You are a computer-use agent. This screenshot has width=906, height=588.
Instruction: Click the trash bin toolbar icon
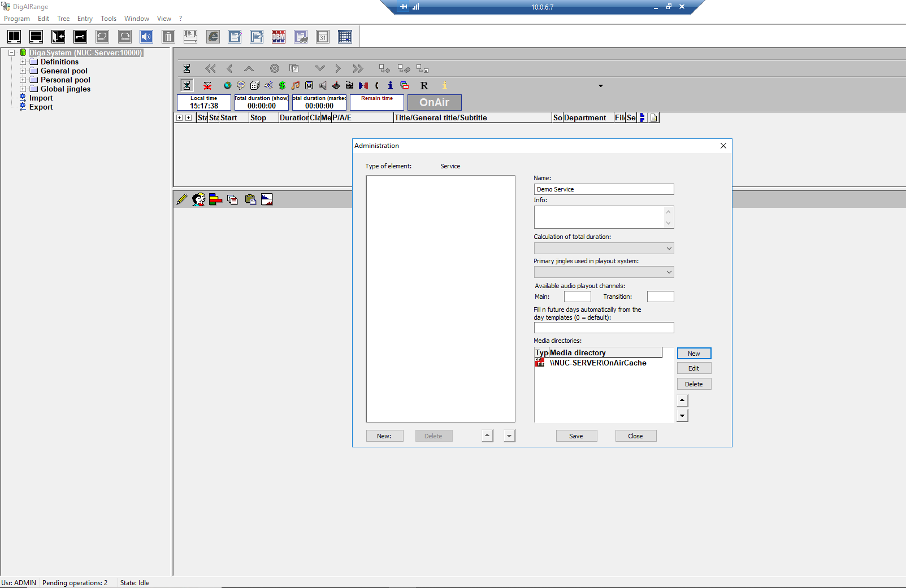[x=168, y=37]
